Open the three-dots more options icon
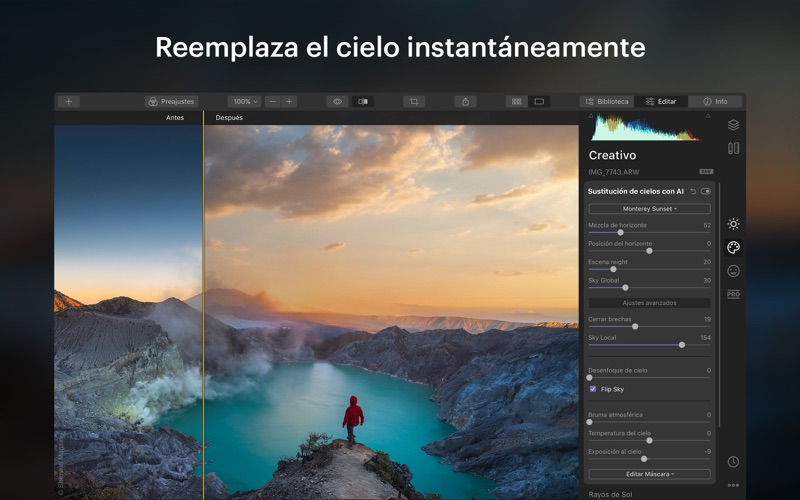The width and height of the screenshot is (800, 500). tap(733, 485)
